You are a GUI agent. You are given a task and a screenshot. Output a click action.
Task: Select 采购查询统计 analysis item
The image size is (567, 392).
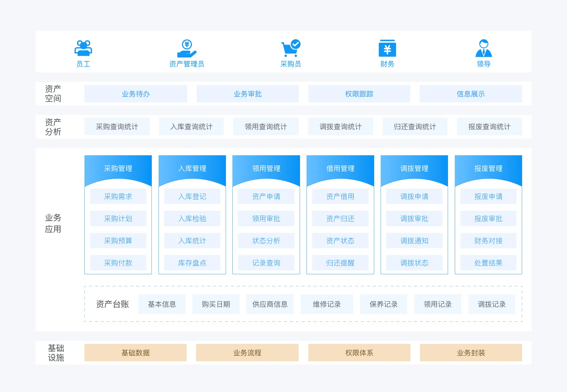tap(117, 127)
